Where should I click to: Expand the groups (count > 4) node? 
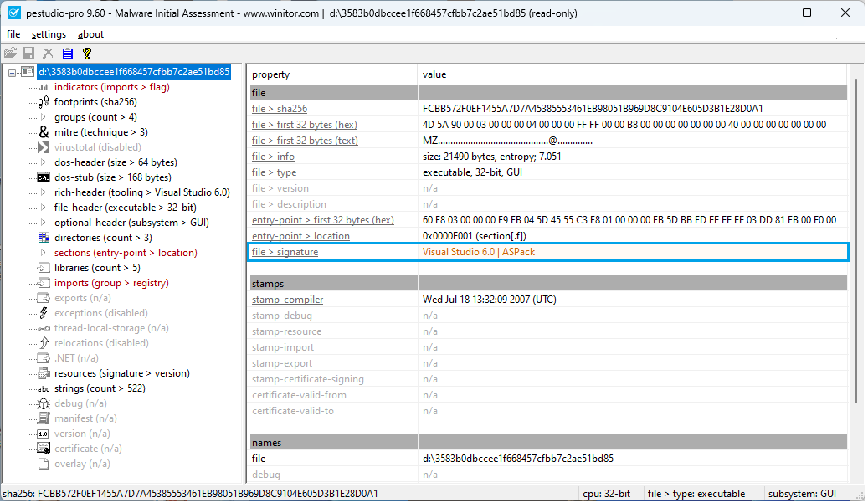[44, 116]
